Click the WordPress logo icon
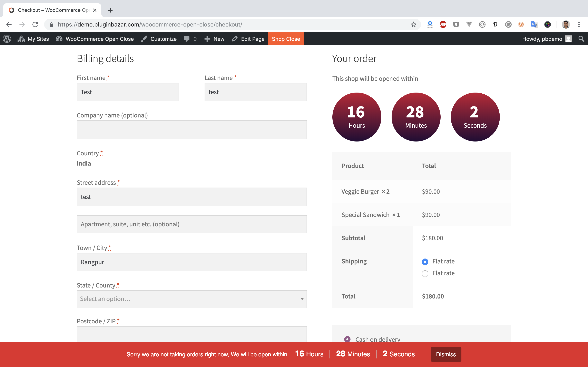The width and height of the screenshot is (588, 367). [7, 39]
